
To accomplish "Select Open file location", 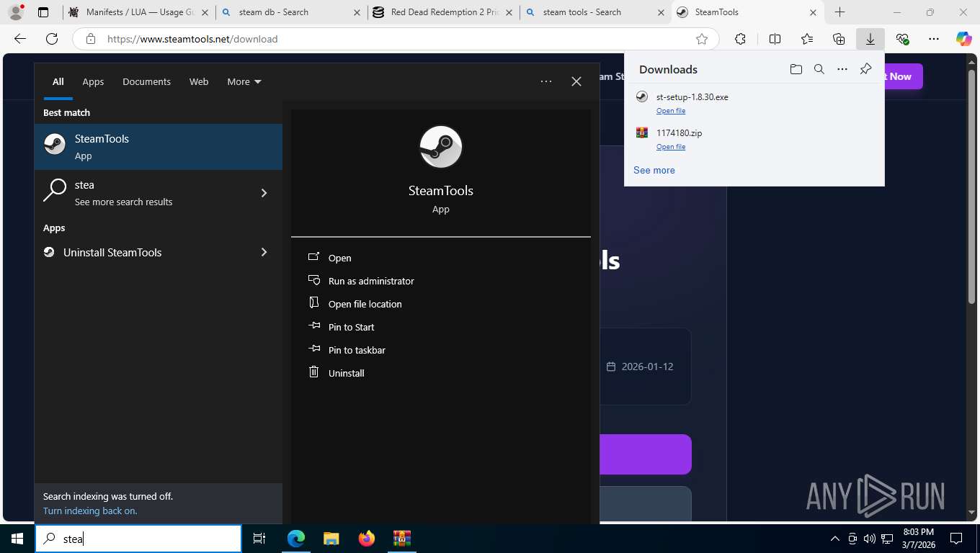I will (x=365, y=304).
